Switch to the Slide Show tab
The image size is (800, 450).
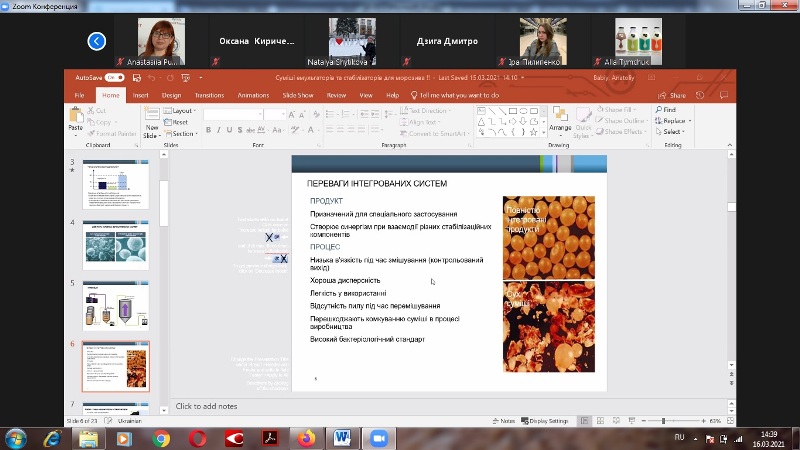click(x=298, y=95)
